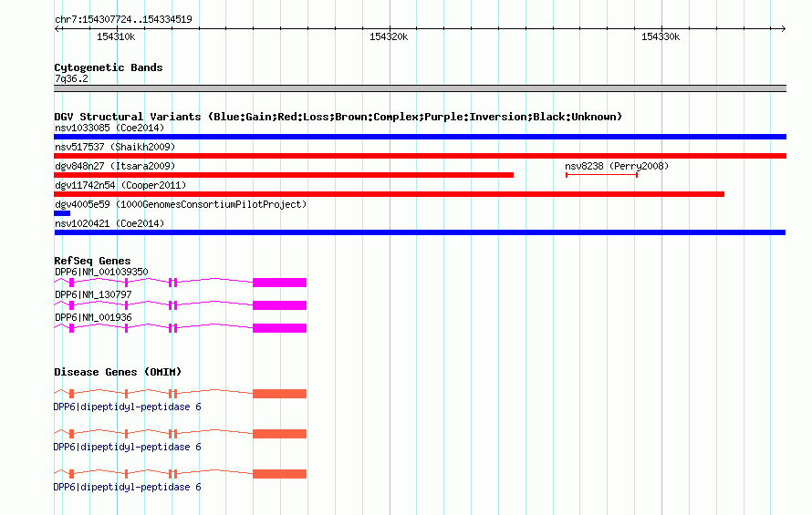
Task: Select the blue nsv1033085 gain bar
Action: [420, 137]
